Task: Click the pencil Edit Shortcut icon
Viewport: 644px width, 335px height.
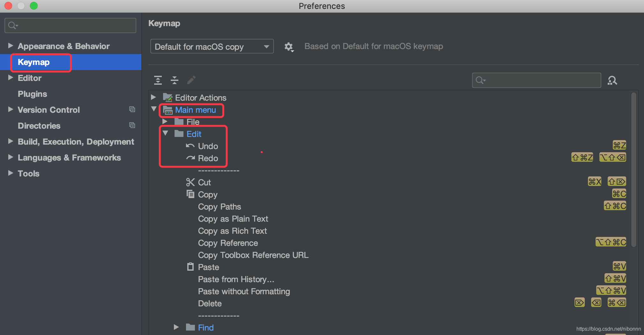Action: [x=191, y=80]
